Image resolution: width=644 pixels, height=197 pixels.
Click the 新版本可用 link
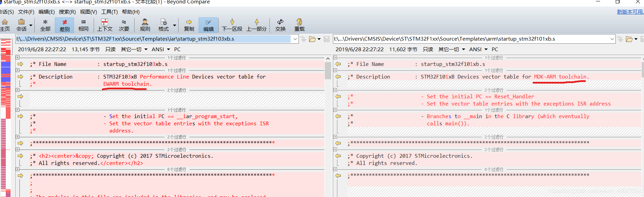[630, 12]
